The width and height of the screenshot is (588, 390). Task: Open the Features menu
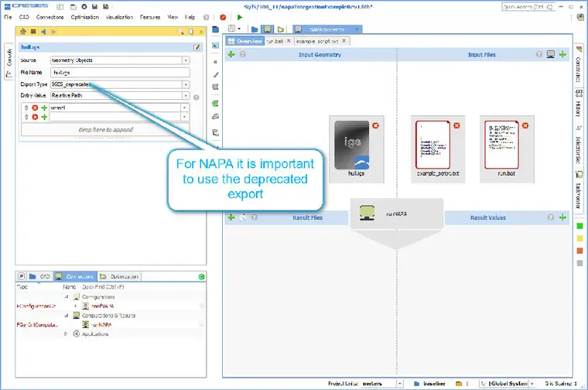(x=150, y=17)
